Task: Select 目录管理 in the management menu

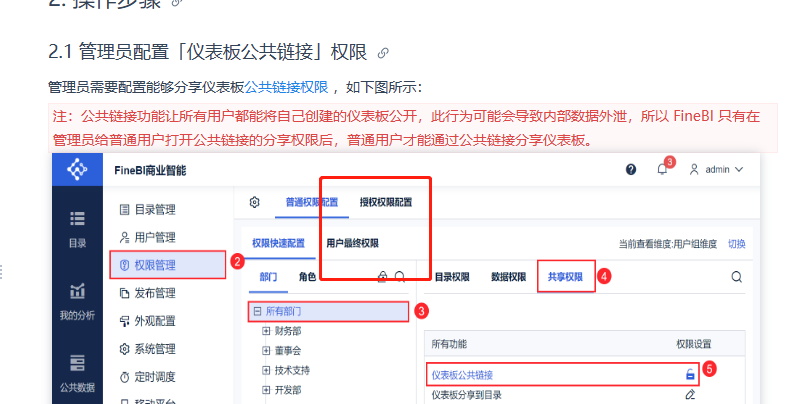Action: [155, 210]
